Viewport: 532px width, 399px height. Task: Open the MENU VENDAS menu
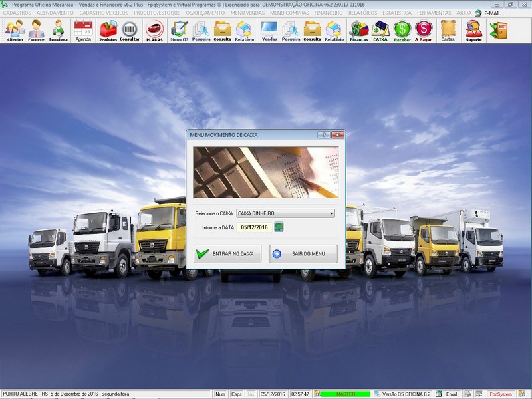(x=247, y=13)
